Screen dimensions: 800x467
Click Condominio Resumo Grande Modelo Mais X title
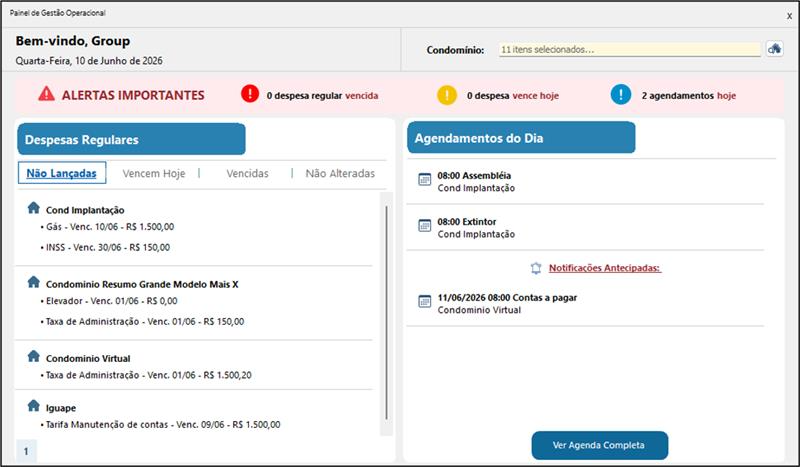click(142, 284)
